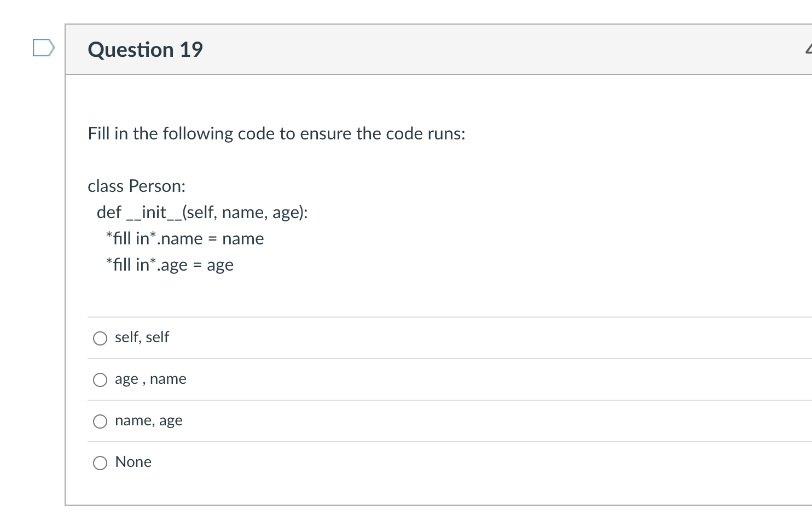The image size is (812, 515).
Task: Select the radio button for 'name, age'
Action: click(x=100, y=421)
